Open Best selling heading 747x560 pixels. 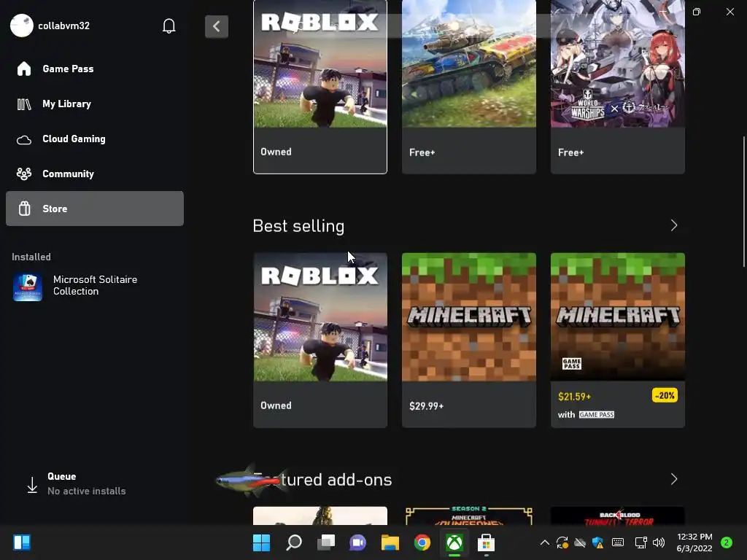coord(298,226)
